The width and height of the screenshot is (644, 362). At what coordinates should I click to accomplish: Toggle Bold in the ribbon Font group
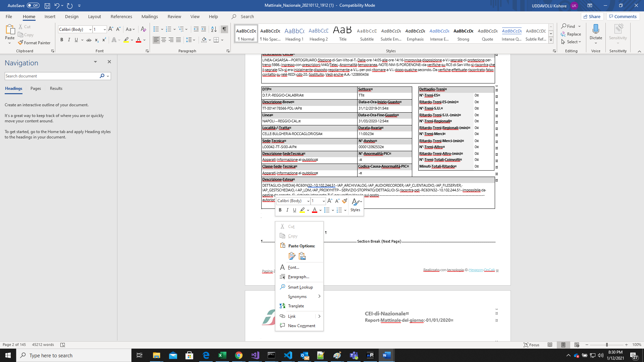click(x=62, y=40)
